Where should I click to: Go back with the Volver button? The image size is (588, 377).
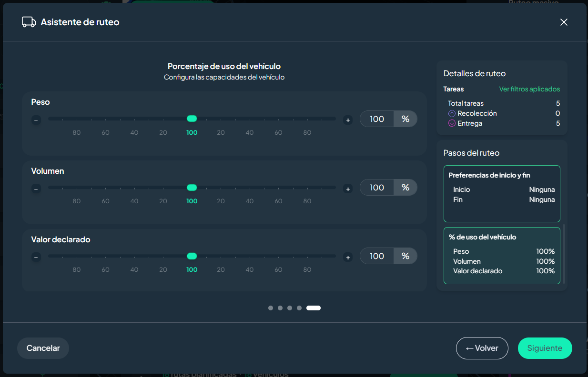click(482, 348)
